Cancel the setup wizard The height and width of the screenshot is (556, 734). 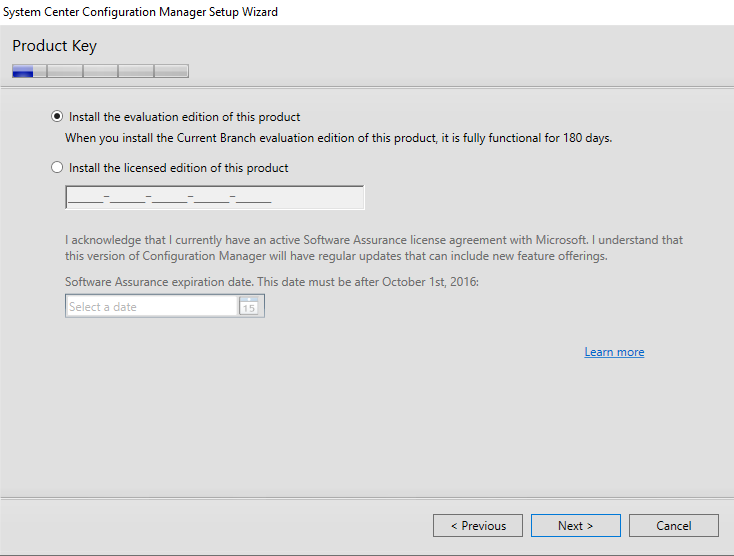point(674,526)
